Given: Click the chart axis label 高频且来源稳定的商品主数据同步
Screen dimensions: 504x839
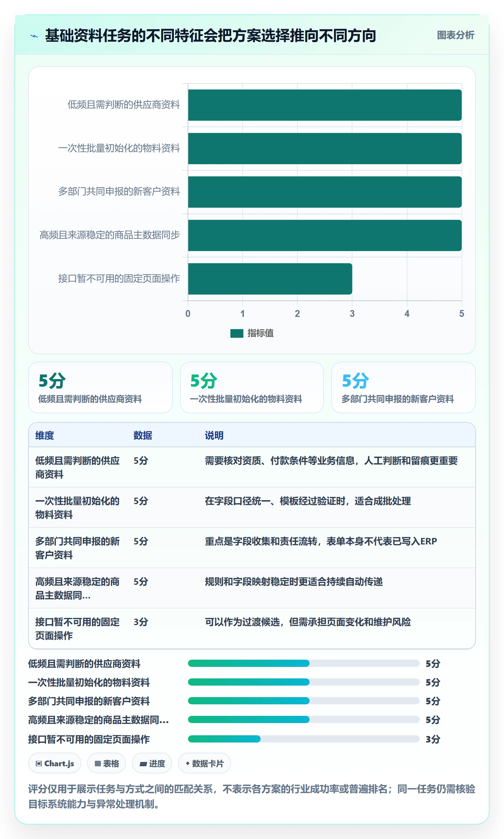Looking at the screenshot, I should [110, 235].
